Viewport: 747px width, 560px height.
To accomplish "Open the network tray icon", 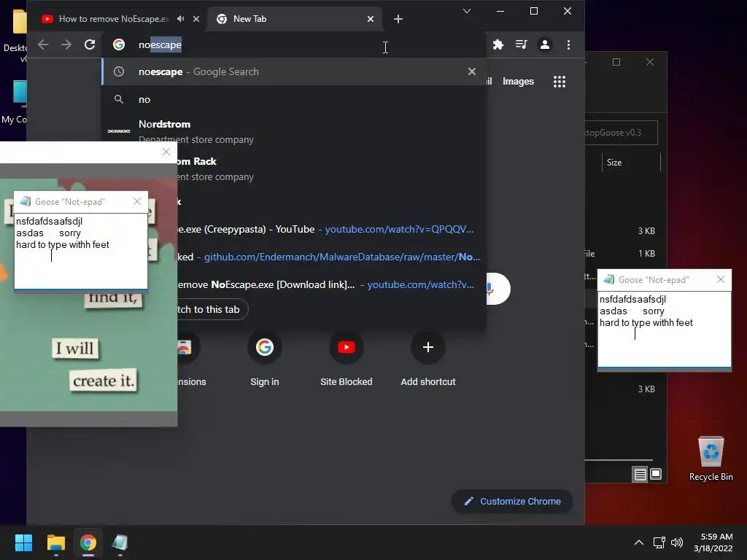I will [x=659, y=542].
